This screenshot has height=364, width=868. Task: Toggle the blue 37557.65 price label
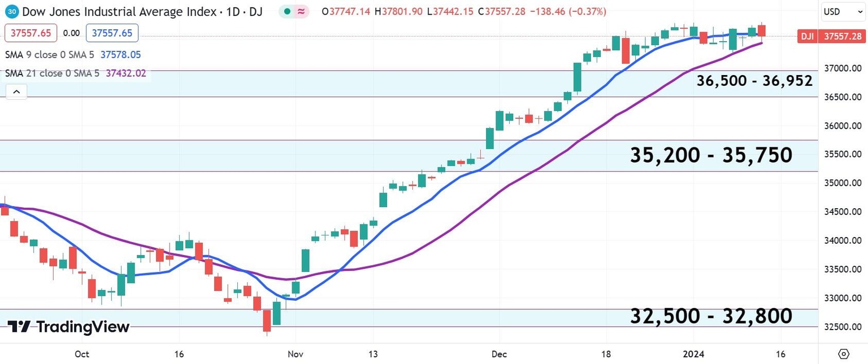(x=112, y=33)
